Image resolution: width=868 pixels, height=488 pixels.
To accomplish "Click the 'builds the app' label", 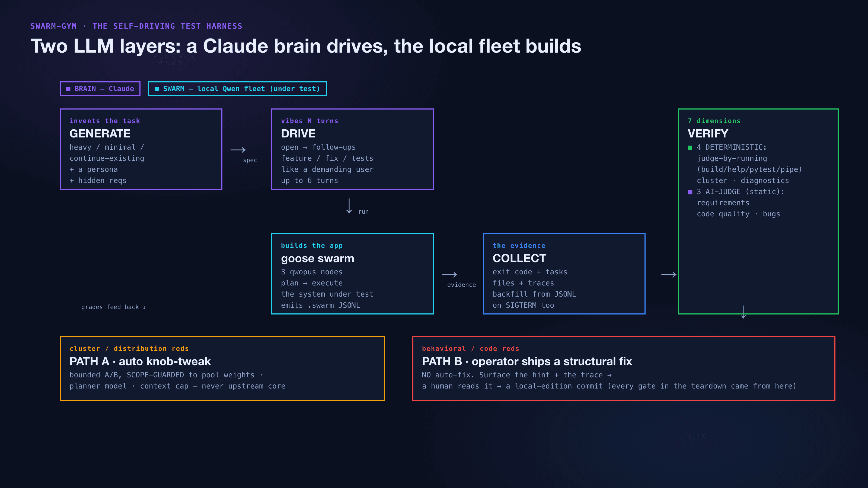I will (312, 246).
